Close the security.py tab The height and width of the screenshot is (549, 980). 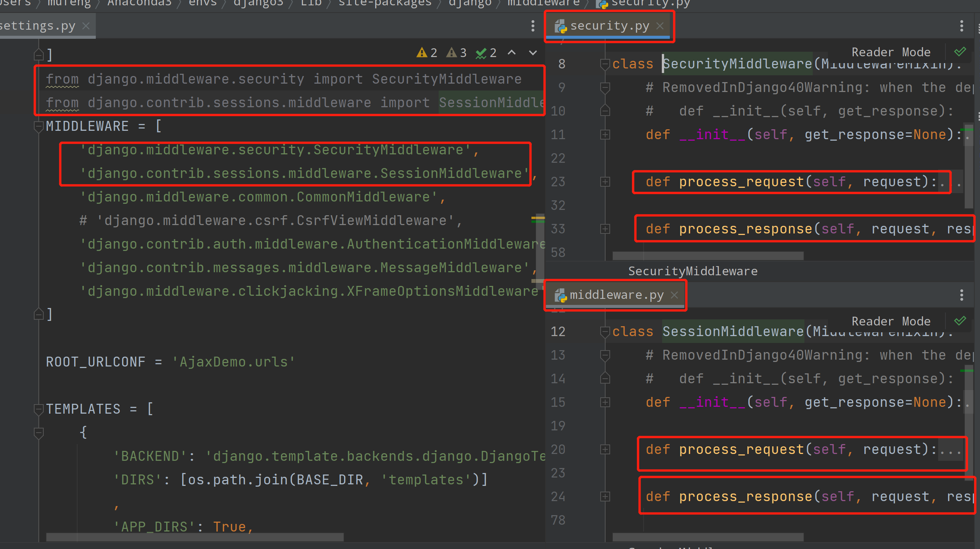pyautogui.click(x=660, y=26)
